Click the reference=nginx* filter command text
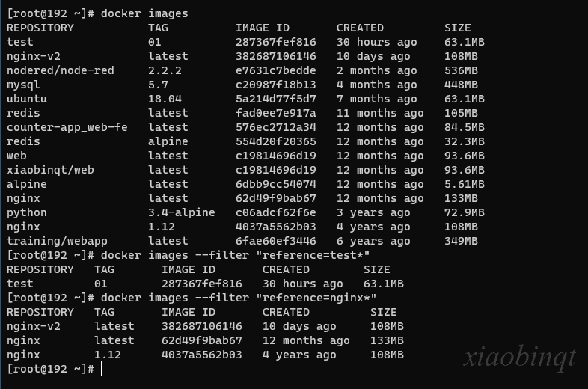This screenshot has height=389, width=588. point(316,298)
